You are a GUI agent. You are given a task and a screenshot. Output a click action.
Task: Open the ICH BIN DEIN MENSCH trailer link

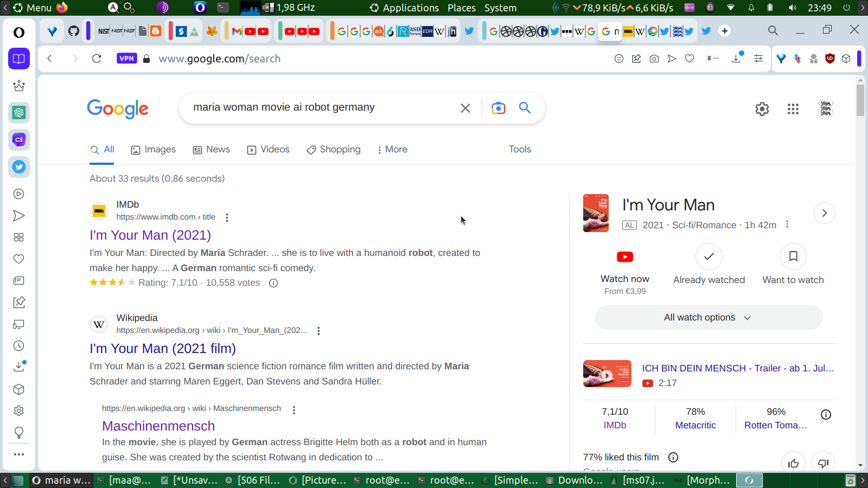click(x=738, y=368)
